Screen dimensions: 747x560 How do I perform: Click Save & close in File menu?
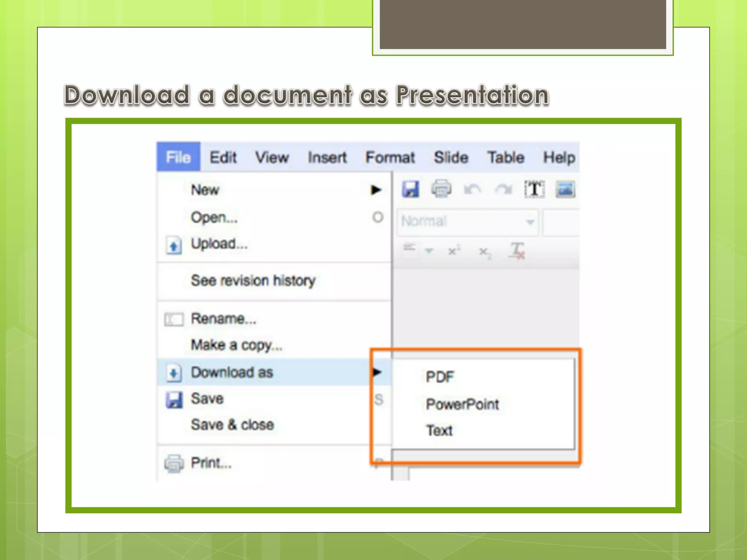[x=232, y=425]
